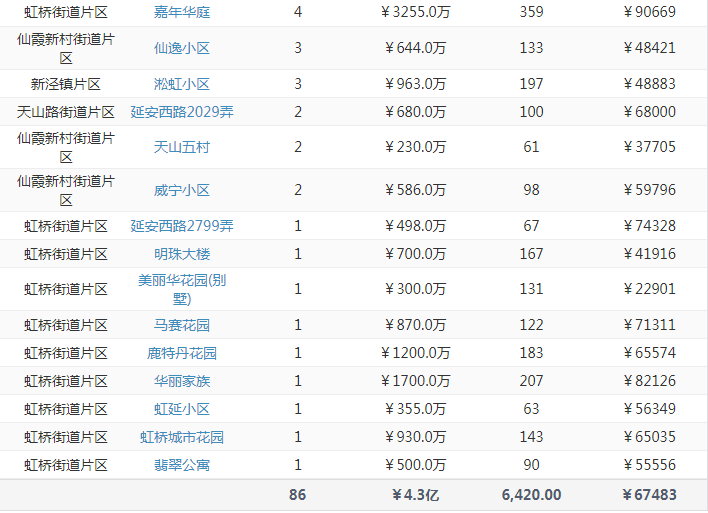Select the ¥82126 unit price cell

pos(649,381)
